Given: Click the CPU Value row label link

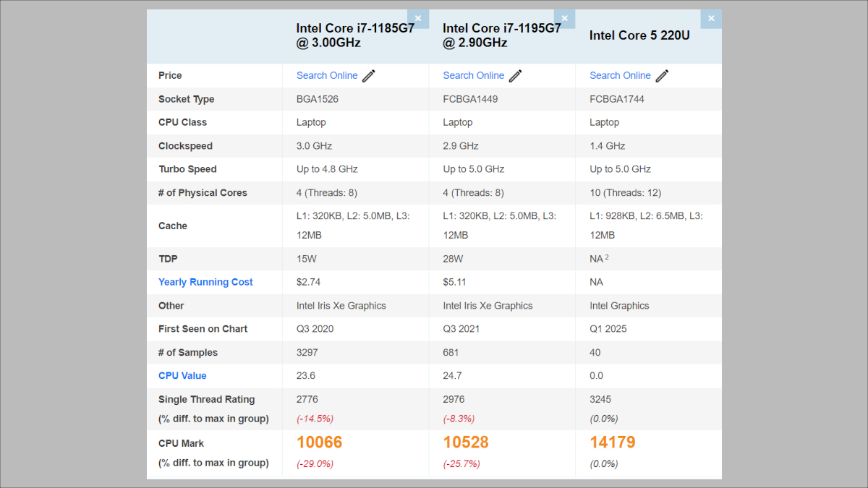Looking at the screenshot, I should (182, 376).
